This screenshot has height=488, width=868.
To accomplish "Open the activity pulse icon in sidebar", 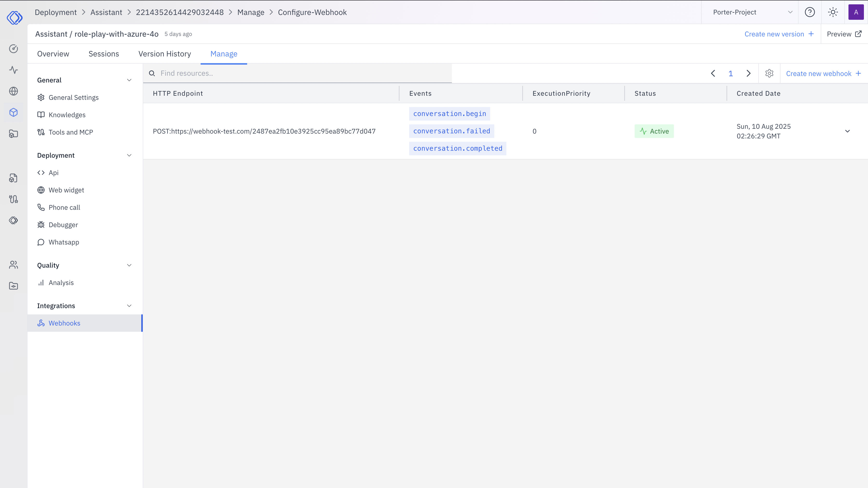I will click(x=14, y=70).
